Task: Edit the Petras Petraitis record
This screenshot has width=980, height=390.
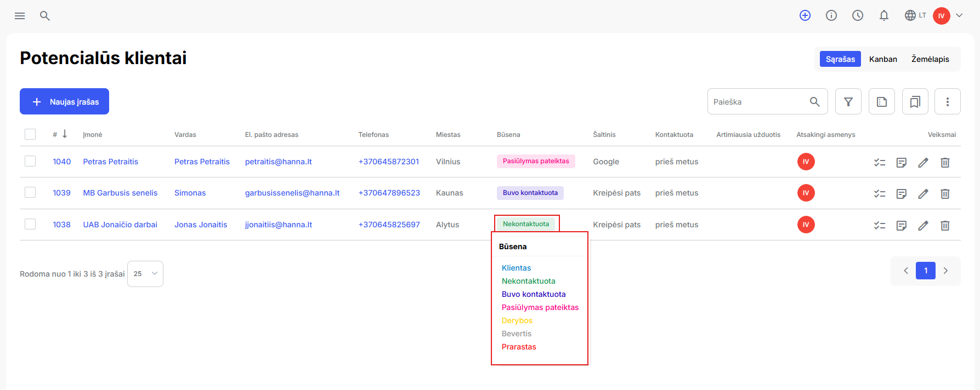Action: pos(924,162)
